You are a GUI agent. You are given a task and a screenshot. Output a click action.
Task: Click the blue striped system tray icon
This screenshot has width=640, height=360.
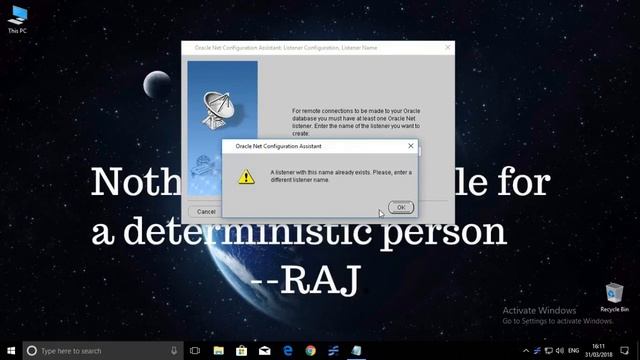(x=537, y=351)
